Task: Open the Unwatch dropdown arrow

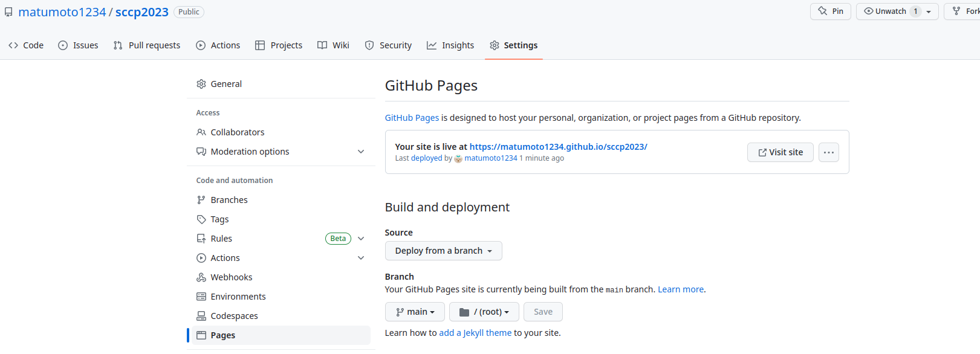Action: 929,11
